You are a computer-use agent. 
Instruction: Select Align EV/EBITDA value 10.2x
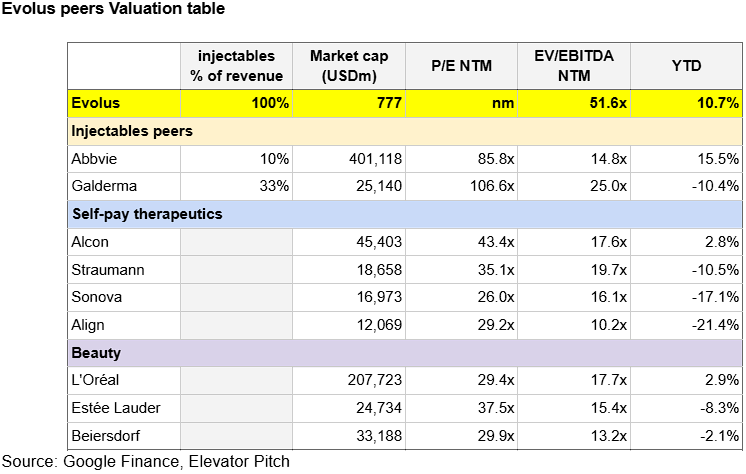click(x=609, y=325)
